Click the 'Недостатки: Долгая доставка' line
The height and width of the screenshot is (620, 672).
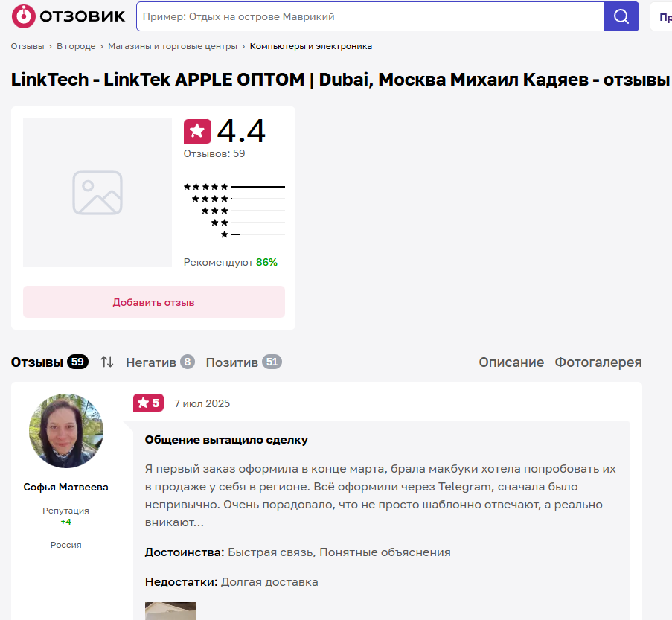[x=231, y=582]
